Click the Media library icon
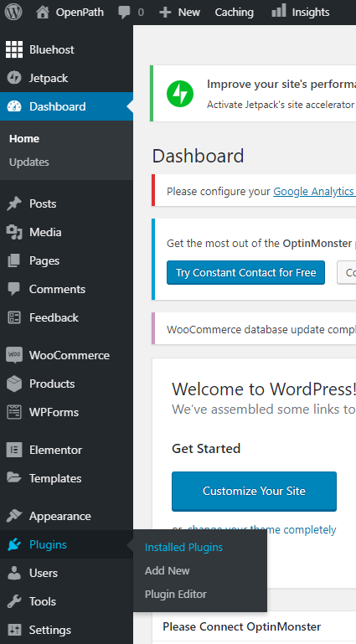This screenshot has height=644, width=356. pyautogui.click(x=14, y=232)
